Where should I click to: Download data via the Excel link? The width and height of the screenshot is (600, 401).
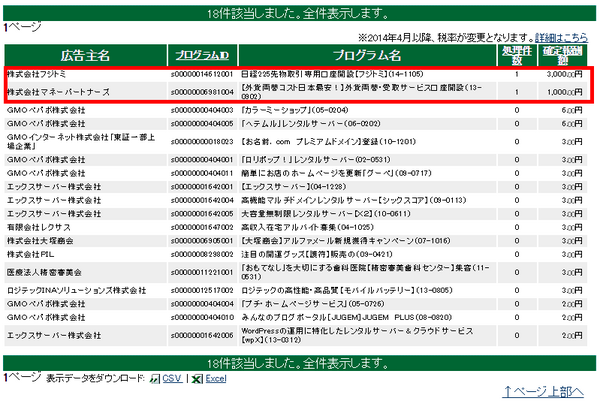coord(216,378)
